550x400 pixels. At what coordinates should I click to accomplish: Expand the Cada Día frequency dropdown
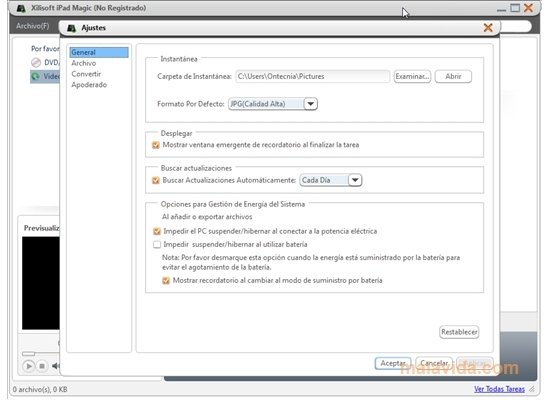coord(355,180)
